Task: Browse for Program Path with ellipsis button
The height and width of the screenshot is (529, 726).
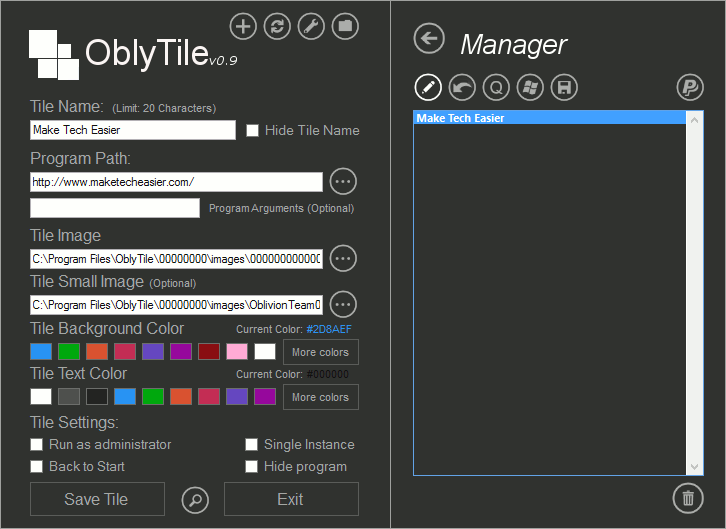Action: pyautogui.click(x=343, y=181)
